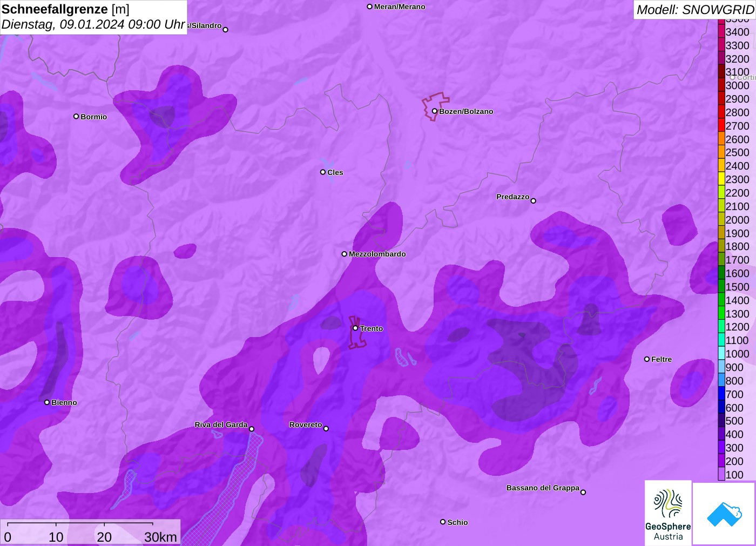Click the Predazzo city marker dot
Image resolution: width=756 pixels, height=546 pixels.
pos(534,201)
